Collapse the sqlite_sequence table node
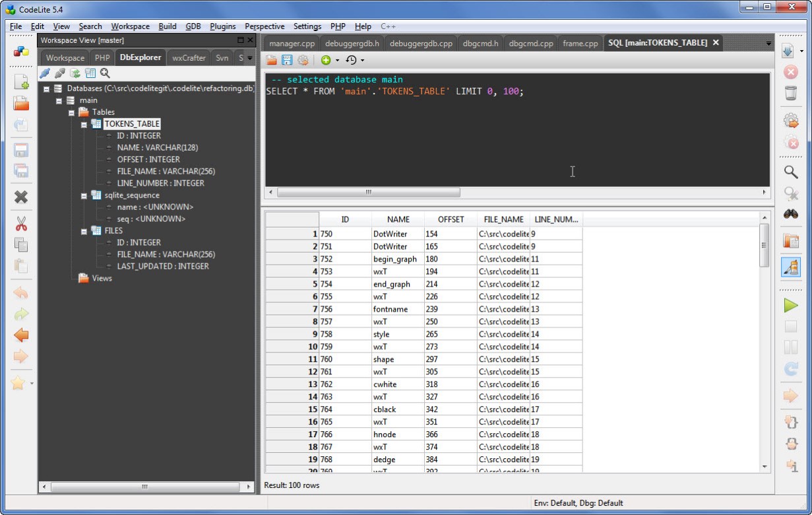 point(84,195)
